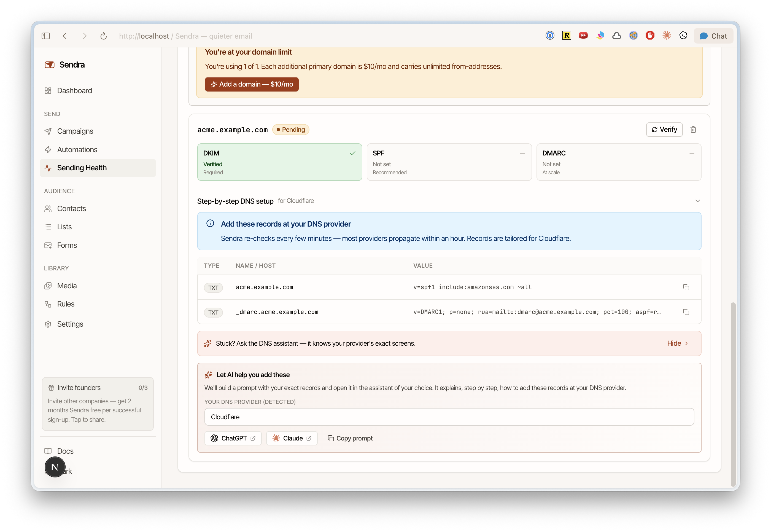Image resolution: width=771 pixels, height=532 pixels.
Task: Copy the SPF record value
Action: (686, 287)
